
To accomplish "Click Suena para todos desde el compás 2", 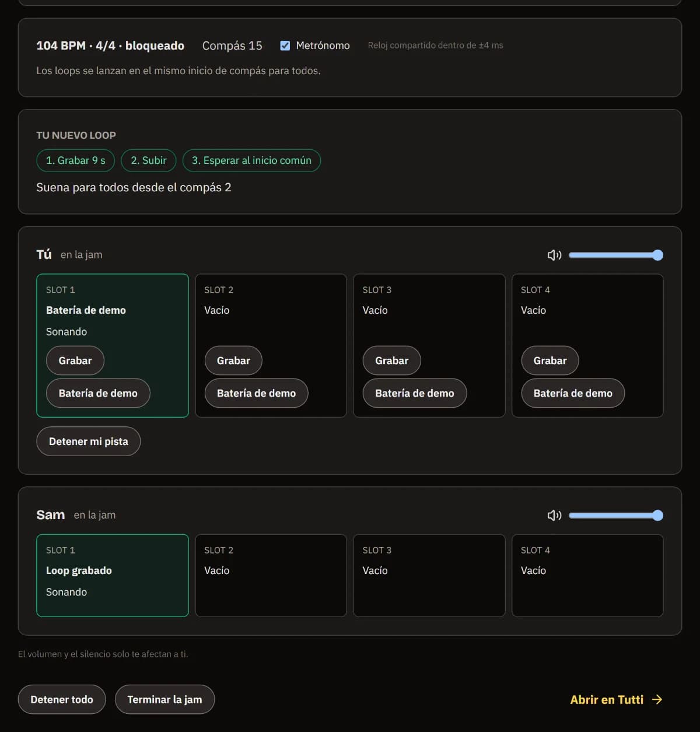I will point(134,187).
